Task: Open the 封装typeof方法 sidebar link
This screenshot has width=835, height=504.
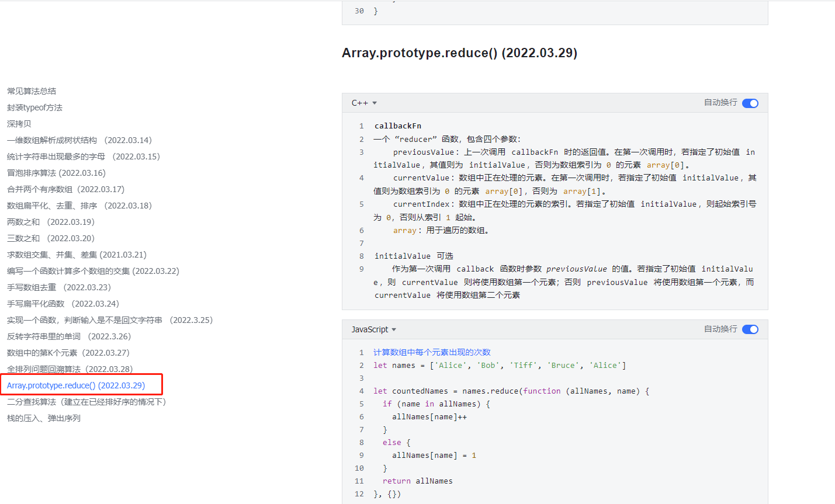Action: click(34, 107)
